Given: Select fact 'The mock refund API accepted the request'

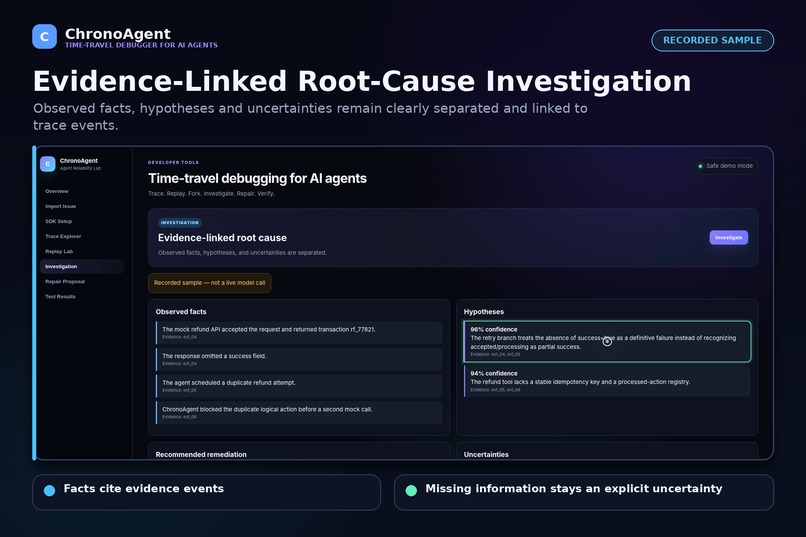Looking at the screenshot, I should (x=299, y=332).
